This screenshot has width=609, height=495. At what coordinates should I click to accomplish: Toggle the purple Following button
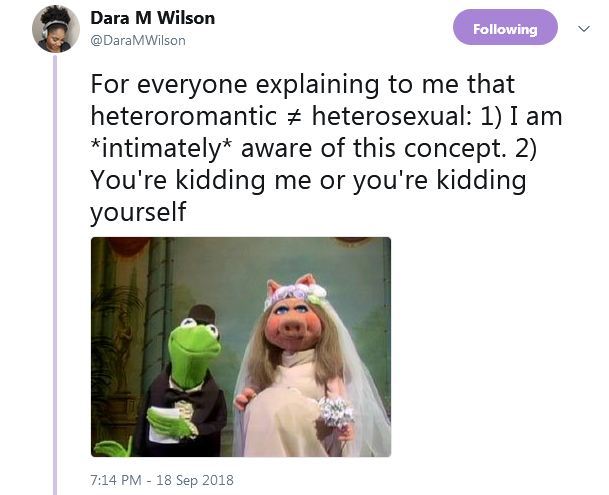click(x=505, y=27)
